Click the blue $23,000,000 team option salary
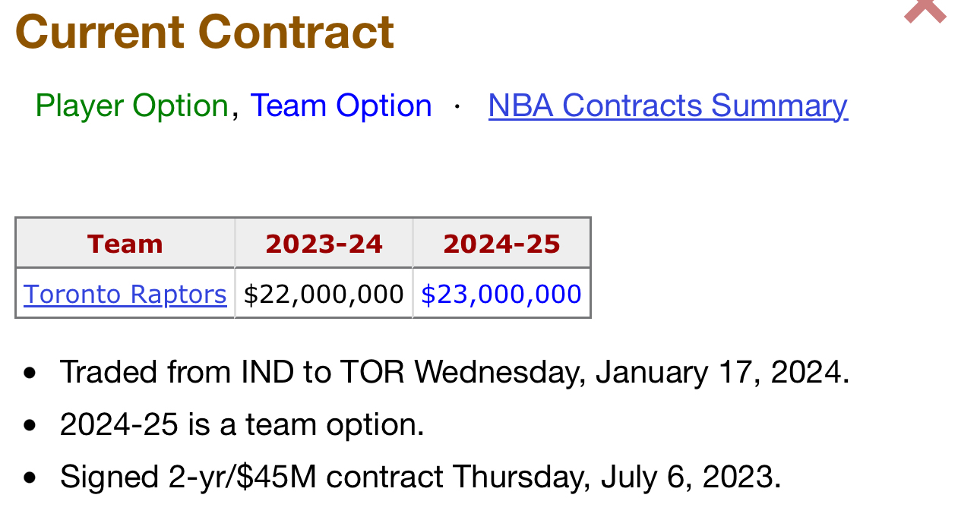Image resolution: width=980 pixels, height=520 pixels. pos(501,294)
